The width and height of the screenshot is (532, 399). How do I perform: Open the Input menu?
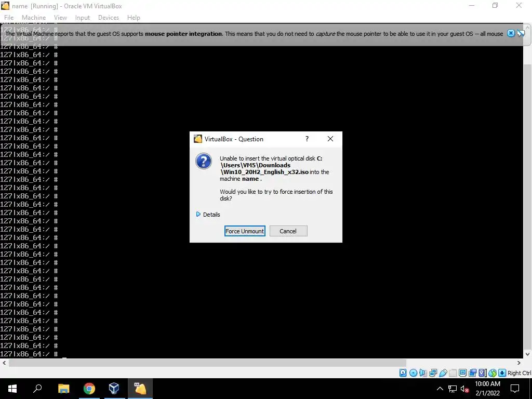point(83,18)
